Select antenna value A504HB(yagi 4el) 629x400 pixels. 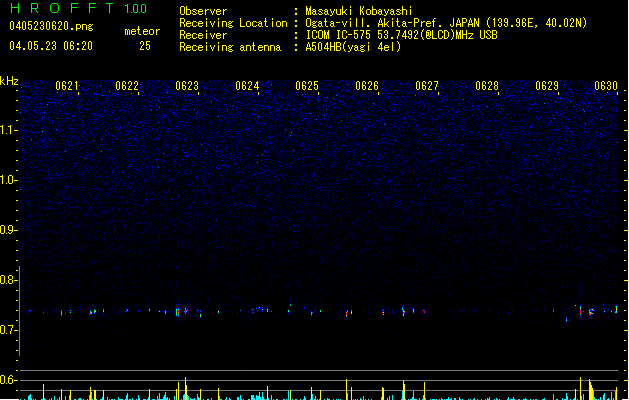(x=353, y=47)
